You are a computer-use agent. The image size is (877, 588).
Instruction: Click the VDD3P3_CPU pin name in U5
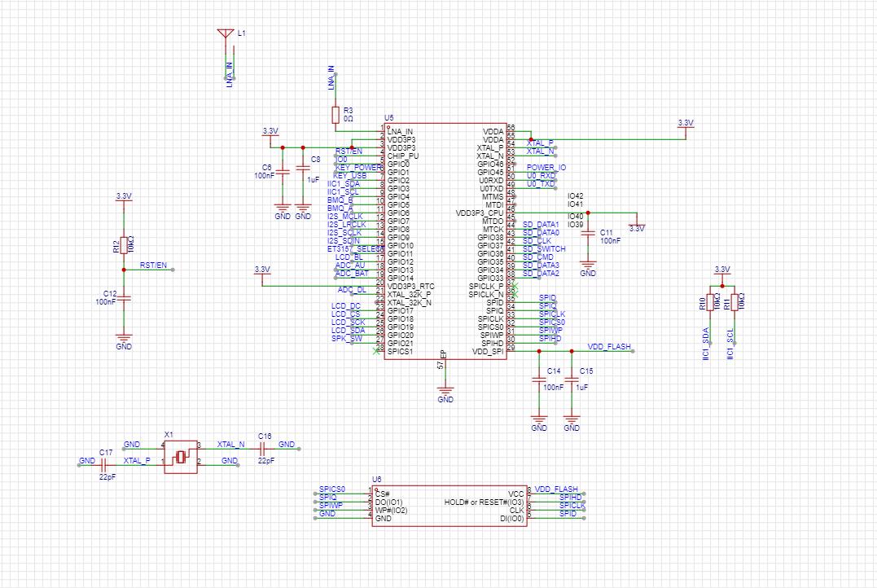pos(480,213)
